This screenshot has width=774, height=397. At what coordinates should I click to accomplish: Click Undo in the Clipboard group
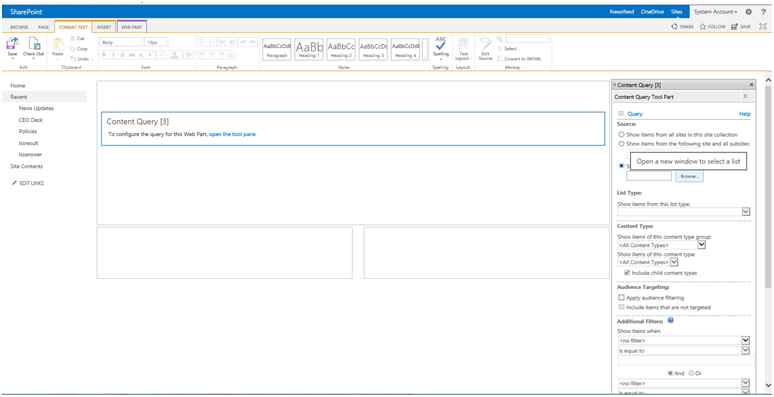pos(79,59)
